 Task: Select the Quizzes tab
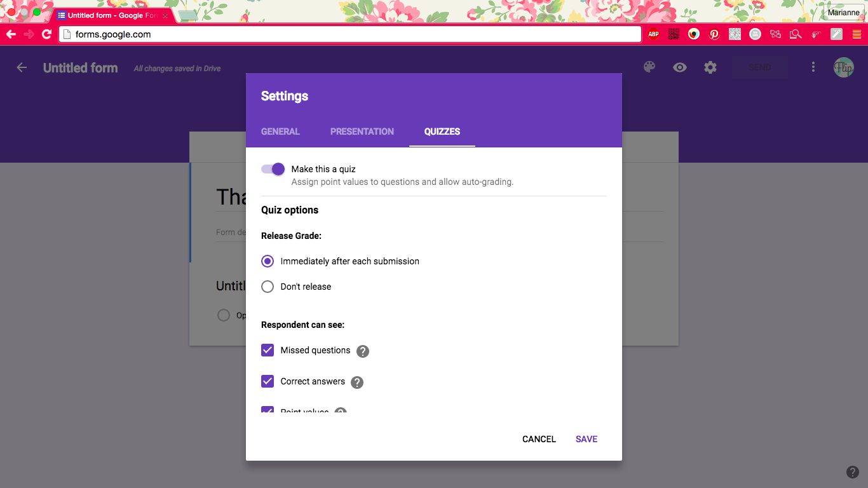442,132
